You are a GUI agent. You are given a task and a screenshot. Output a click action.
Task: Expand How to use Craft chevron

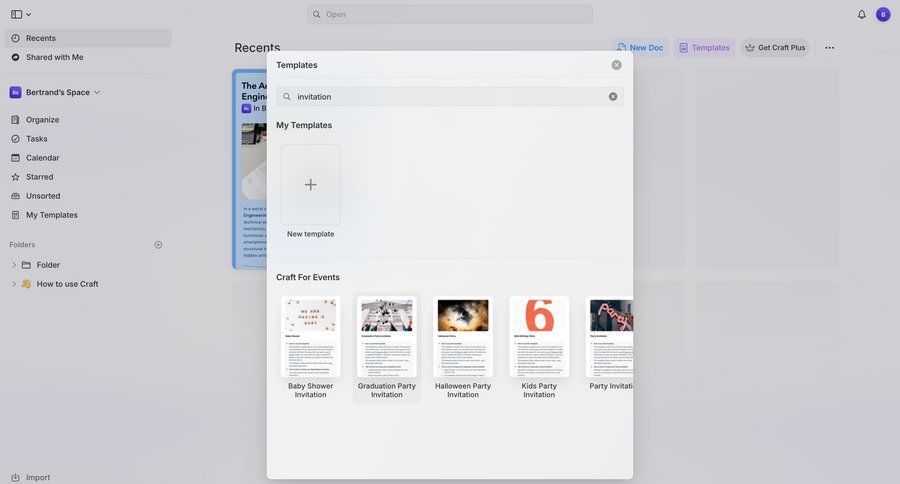coord(14,284)
